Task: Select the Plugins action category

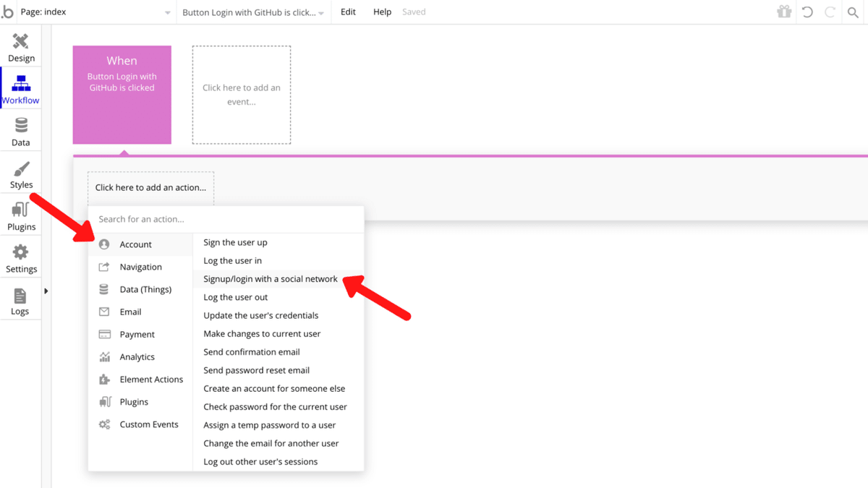Action: click(x=140, y=401)
